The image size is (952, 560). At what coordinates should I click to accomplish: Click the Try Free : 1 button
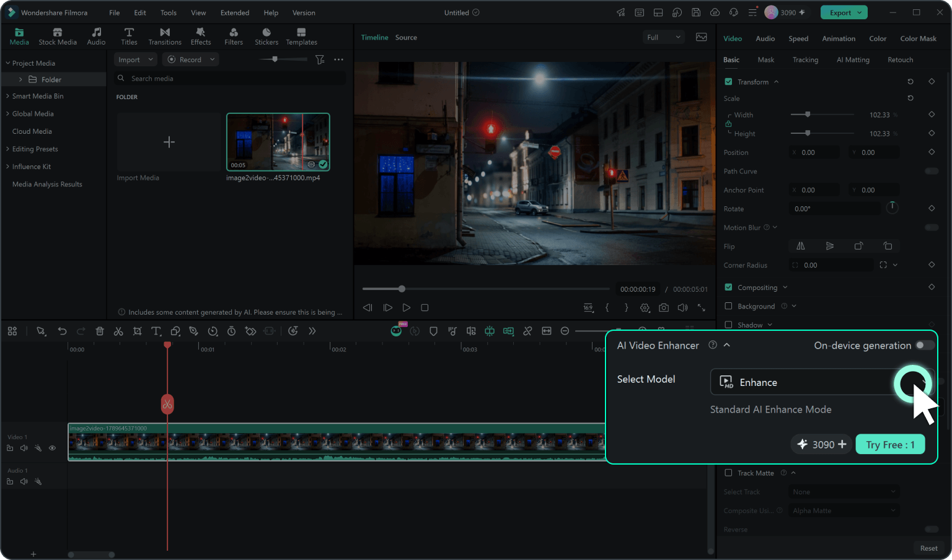tap(890, 445)
